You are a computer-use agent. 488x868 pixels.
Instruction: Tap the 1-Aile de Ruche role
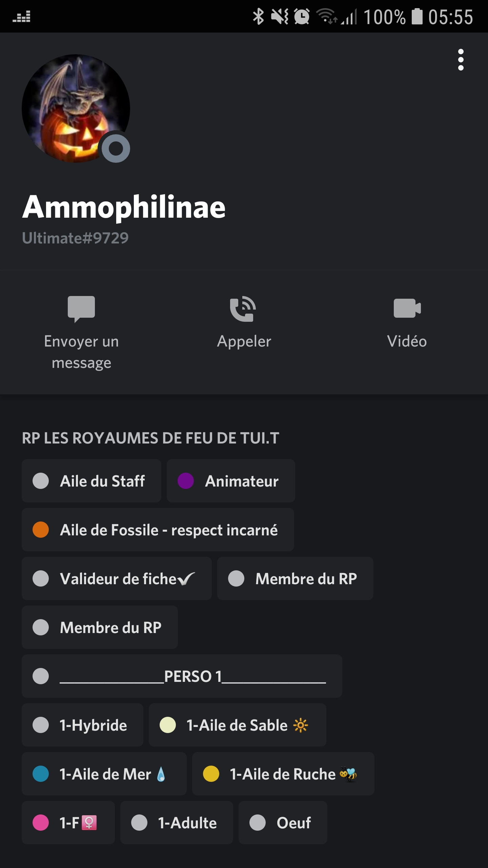283,774
